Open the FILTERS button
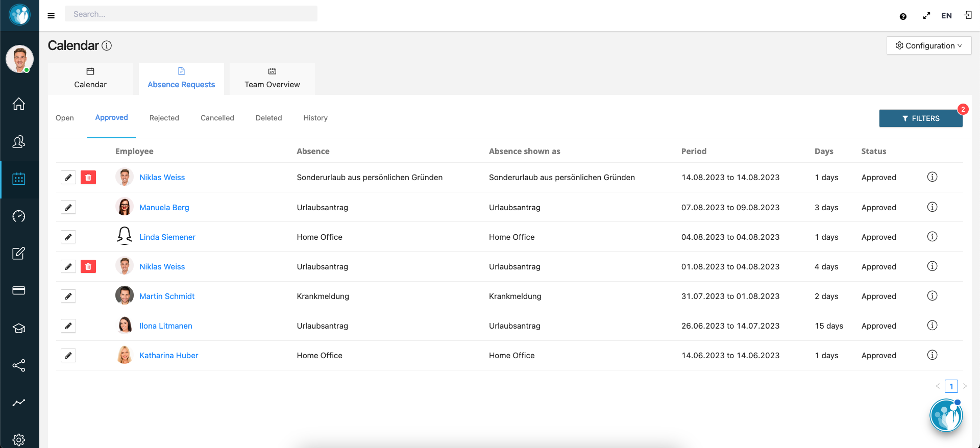The width and height of the screenshot is (980, 448). (920, 118)
